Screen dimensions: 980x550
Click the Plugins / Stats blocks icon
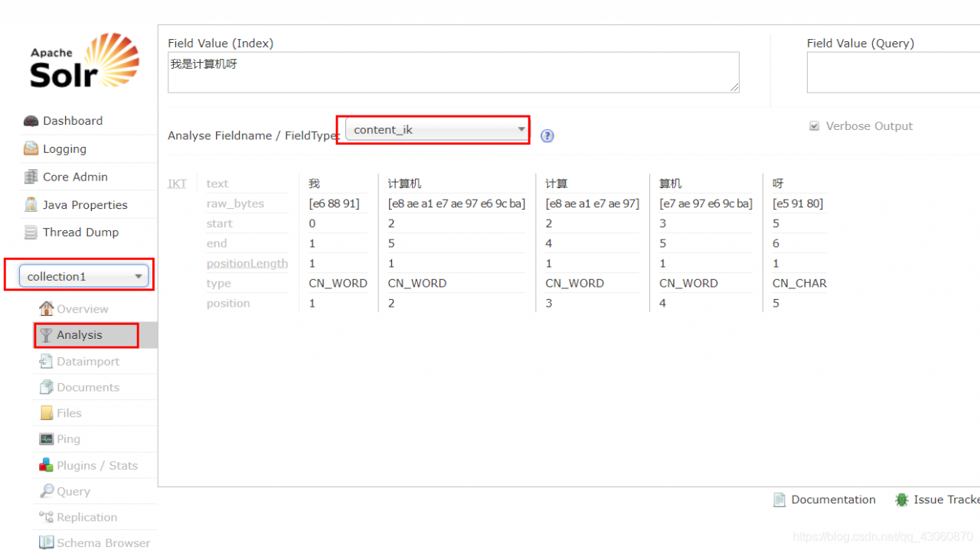point(47,465)
